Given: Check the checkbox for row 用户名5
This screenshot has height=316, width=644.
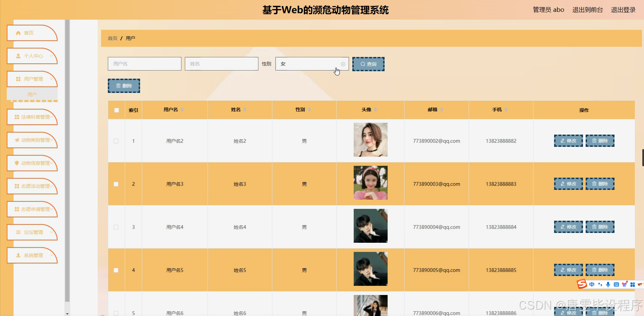Looking at the screenshot, I should (x=116, y=270).
